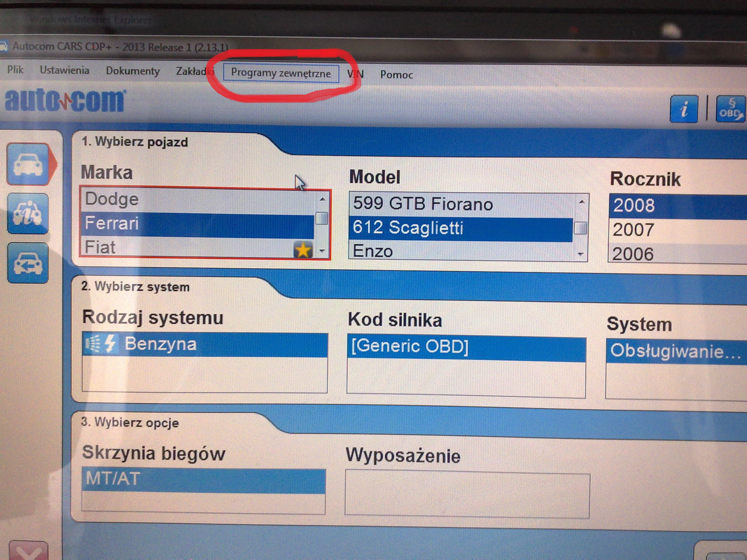This screenshot has width=747, height=560.
Task: Select MT/AT in Skrzynia biegów
Action: (x=204, y=481)
